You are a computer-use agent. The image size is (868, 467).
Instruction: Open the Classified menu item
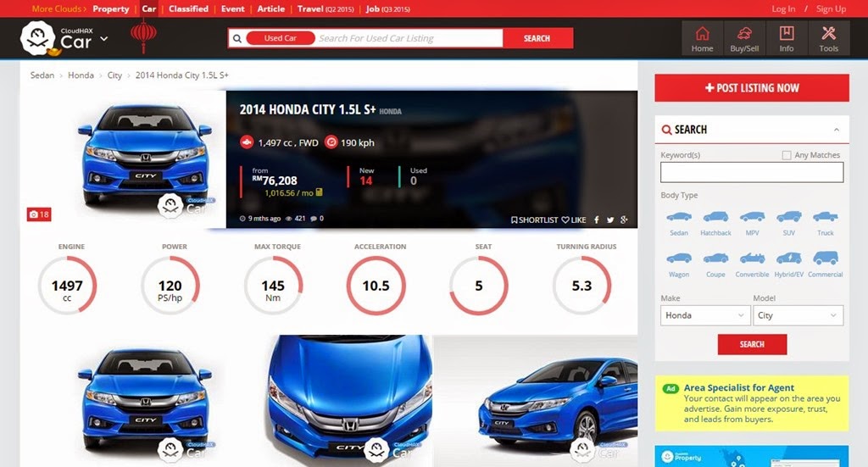[x=188, y=8]
